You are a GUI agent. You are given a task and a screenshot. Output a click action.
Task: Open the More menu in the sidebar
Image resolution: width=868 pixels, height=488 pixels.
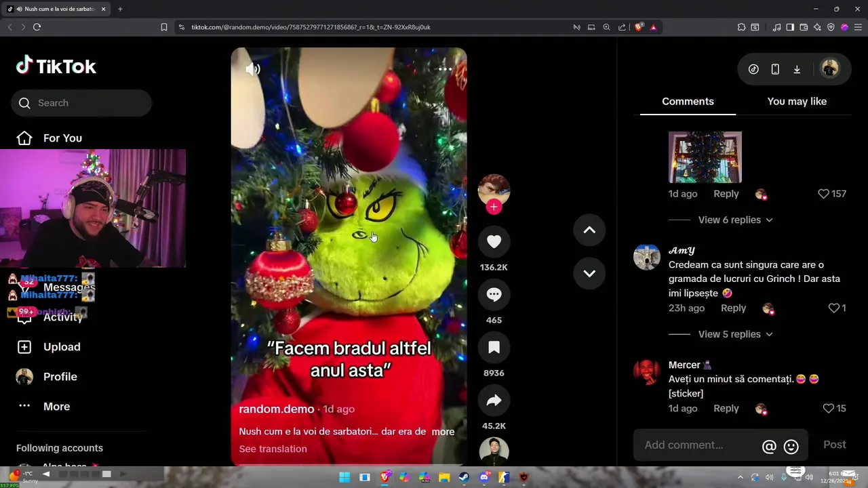tap(43, 407)
